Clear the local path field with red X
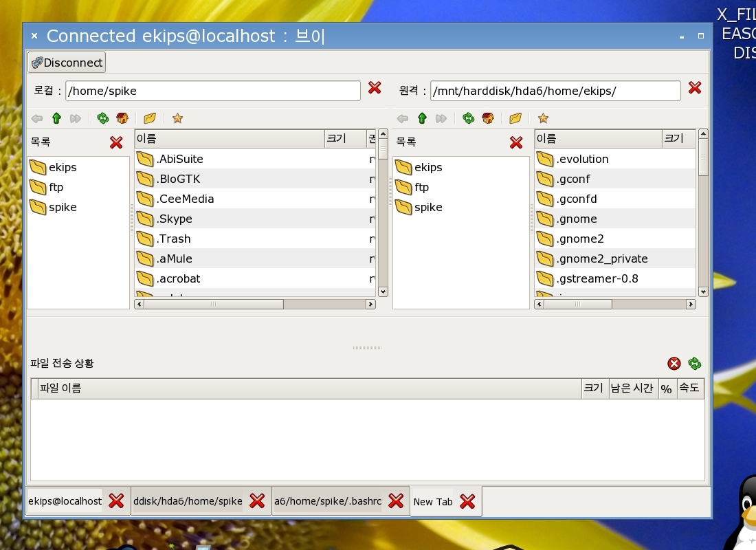 tap(375, 88)
